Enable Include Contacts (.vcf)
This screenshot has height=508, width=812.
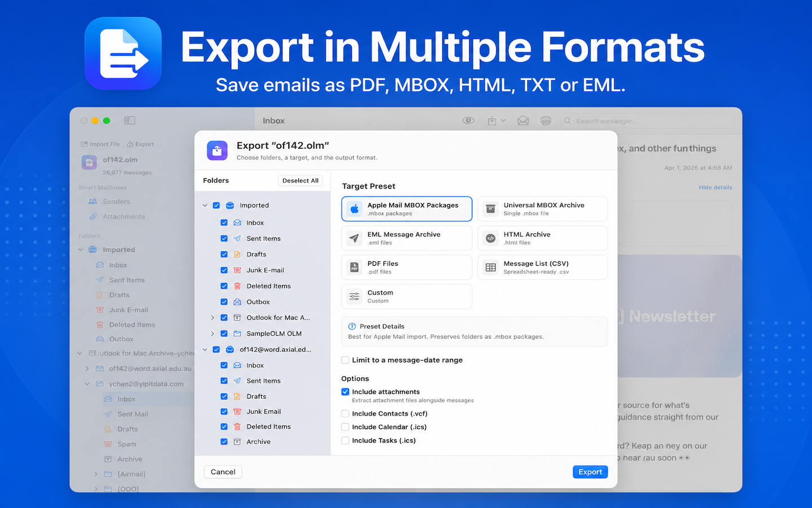pos(345,414)
